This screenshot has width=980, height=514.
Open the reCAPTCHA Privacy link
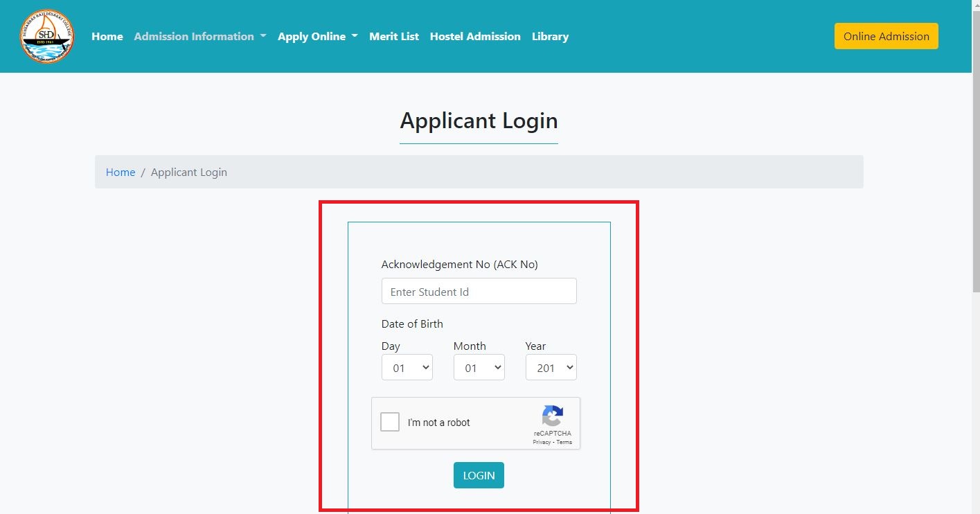pyautogui.click(x=542, y=442)
